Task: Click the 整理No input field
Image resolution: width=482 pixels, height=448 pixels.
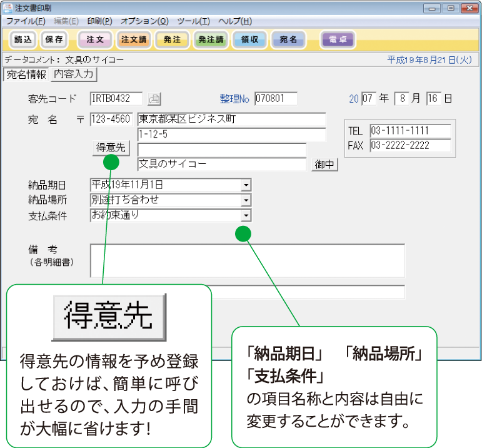Action: (276, 99)
